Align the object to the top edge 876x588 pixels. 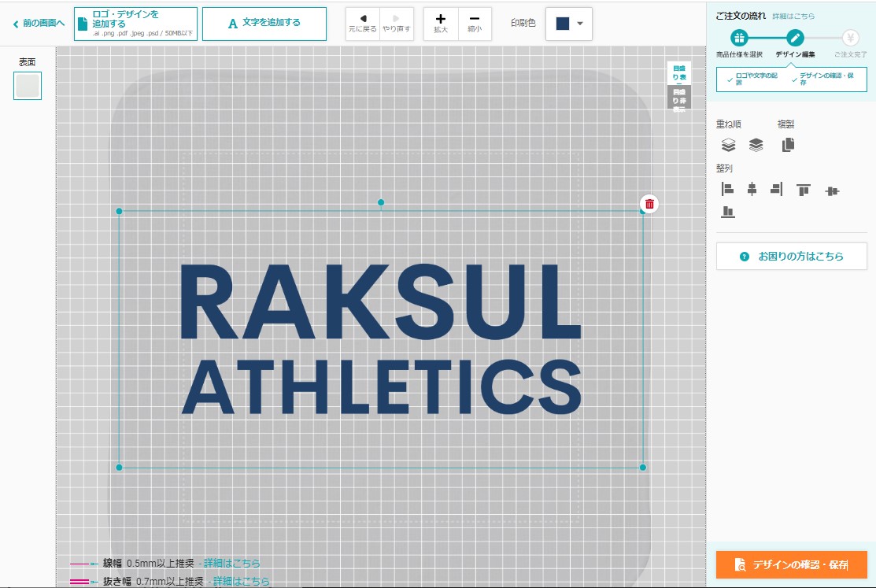tap(804, 190)
